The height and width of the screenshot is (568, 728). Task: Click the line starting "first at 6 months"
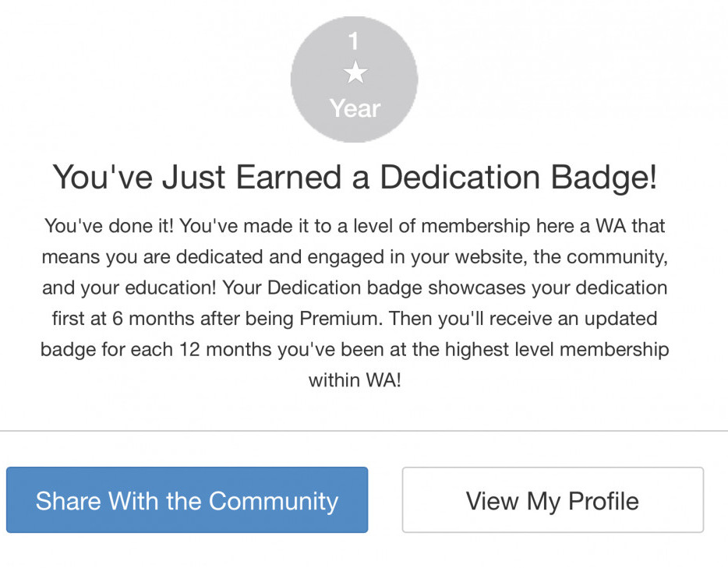point(355,319)
